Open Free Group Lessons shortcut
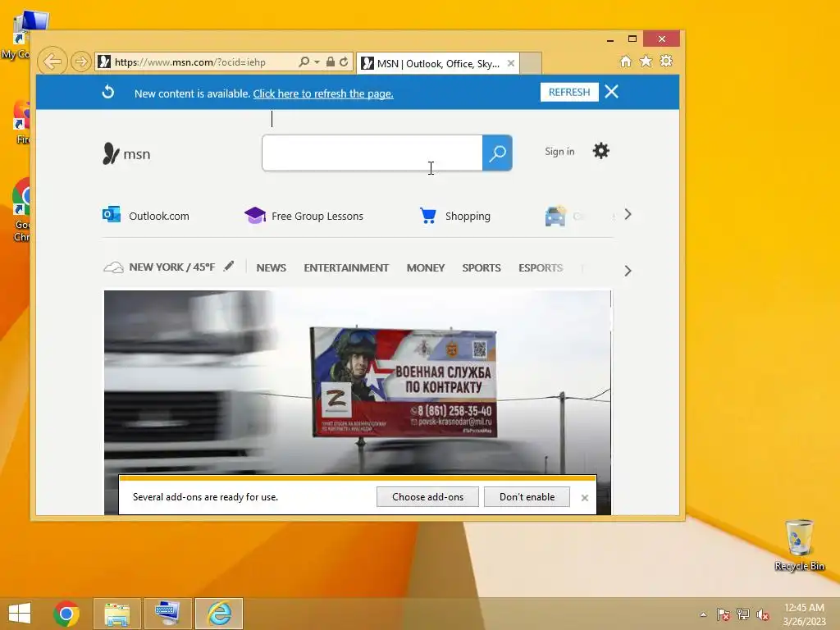This screenshot has width=840, height=630. pyautogui.click(x=304, y=216)
